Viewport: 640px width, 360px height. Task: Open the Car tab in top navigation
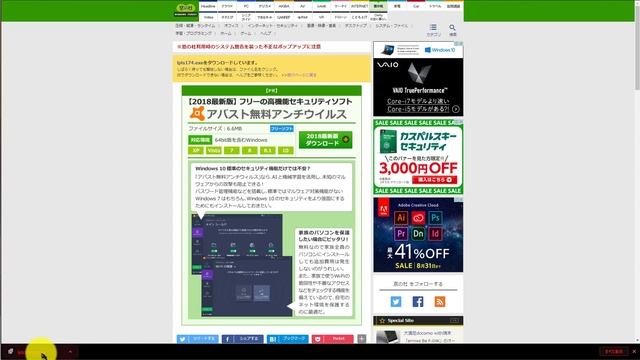[x=416, y=6]
